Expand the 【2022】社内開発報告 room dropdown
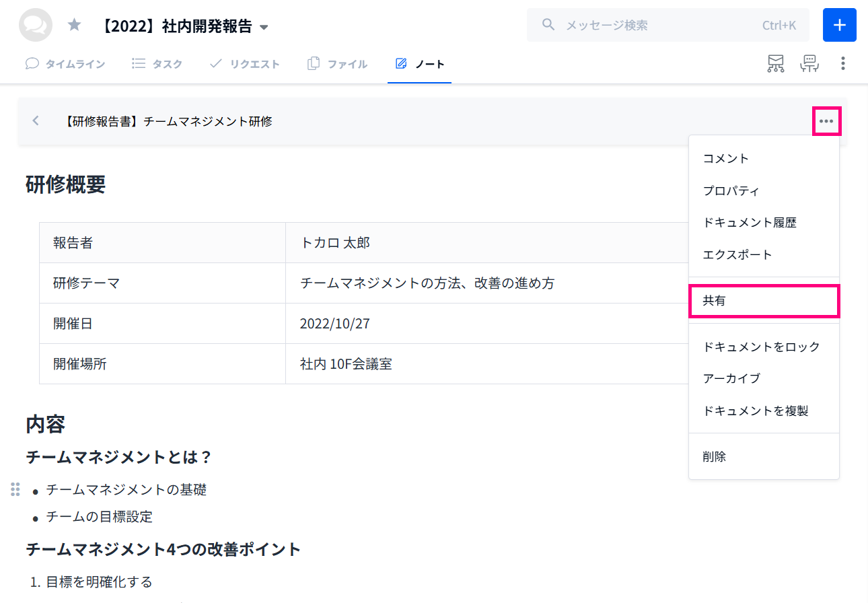Viewport: 868px width, 603px height. (264, 28)
